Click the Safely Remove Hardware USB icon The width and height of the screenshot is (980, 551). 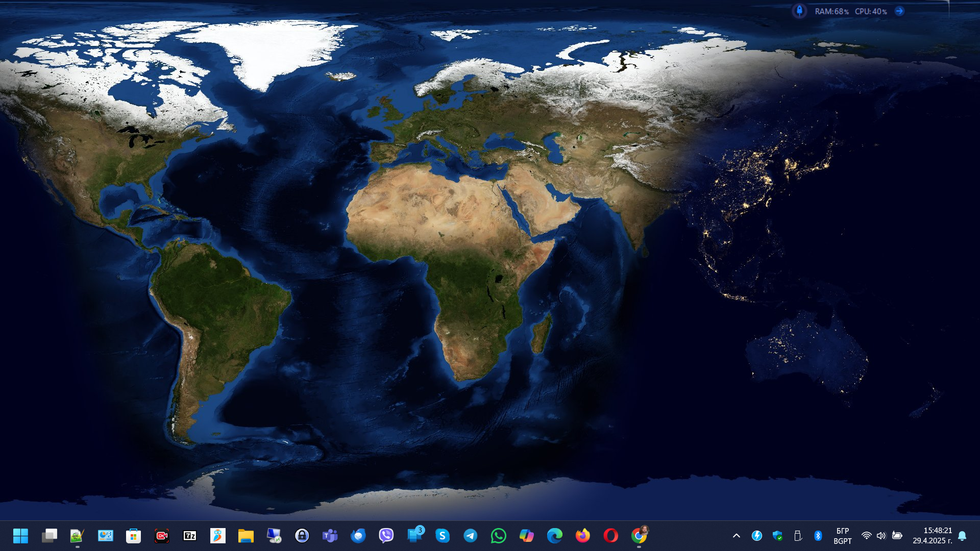click(x=798, y=536)
